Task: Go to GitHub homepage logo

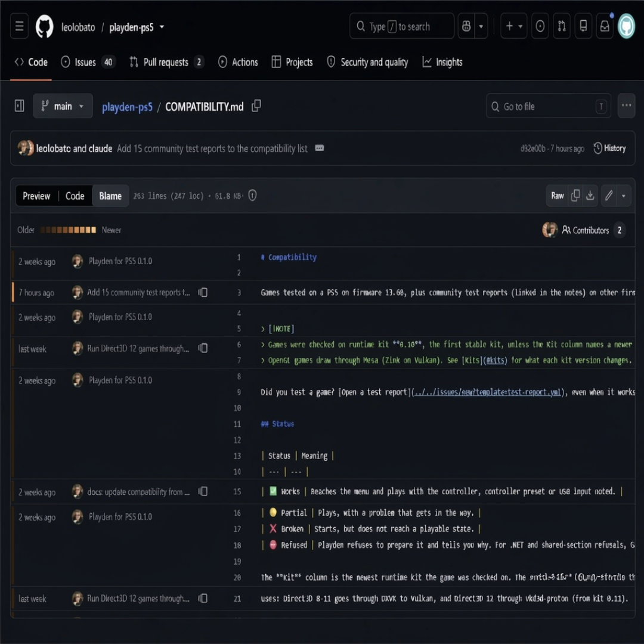Action: (x=44, y=27)
